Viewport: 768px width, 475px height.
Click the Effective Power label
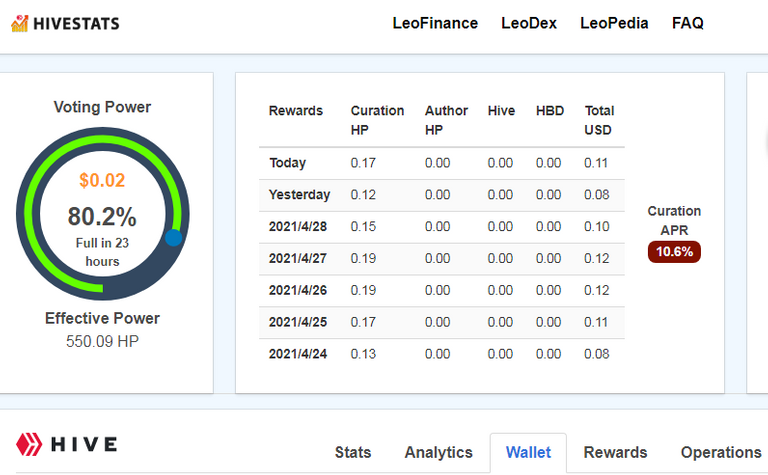click(102, 318)
